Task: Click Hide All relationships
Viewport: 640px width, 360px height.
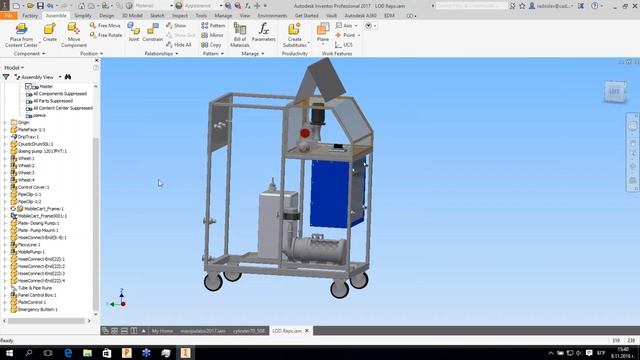Action: point(179,44)
